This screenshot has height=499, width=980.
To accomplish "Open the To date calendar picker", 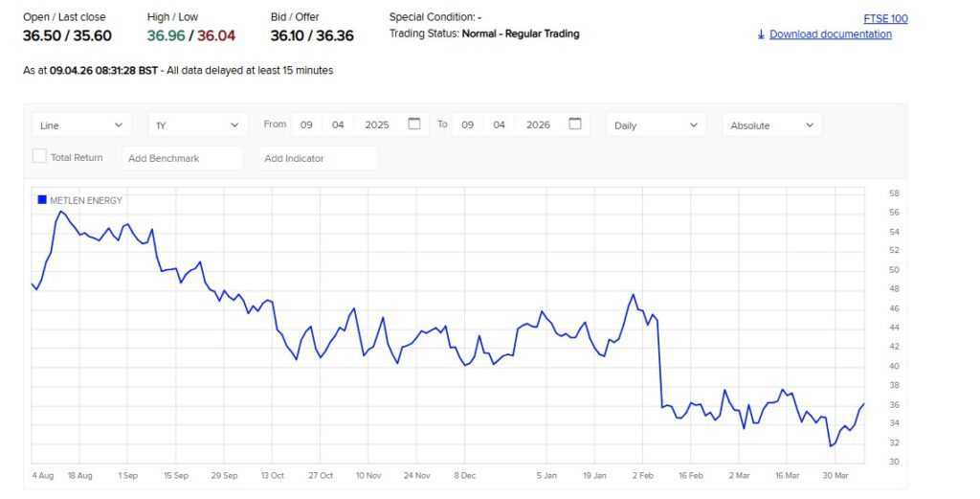I will click(x=574, y=125).
